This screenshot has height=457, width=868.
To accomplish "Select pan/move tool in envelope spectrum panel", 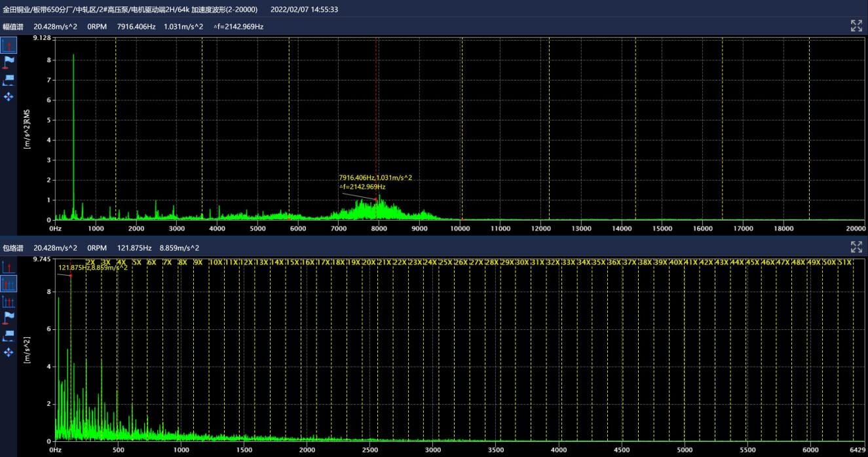I will [x=9, y=352].
